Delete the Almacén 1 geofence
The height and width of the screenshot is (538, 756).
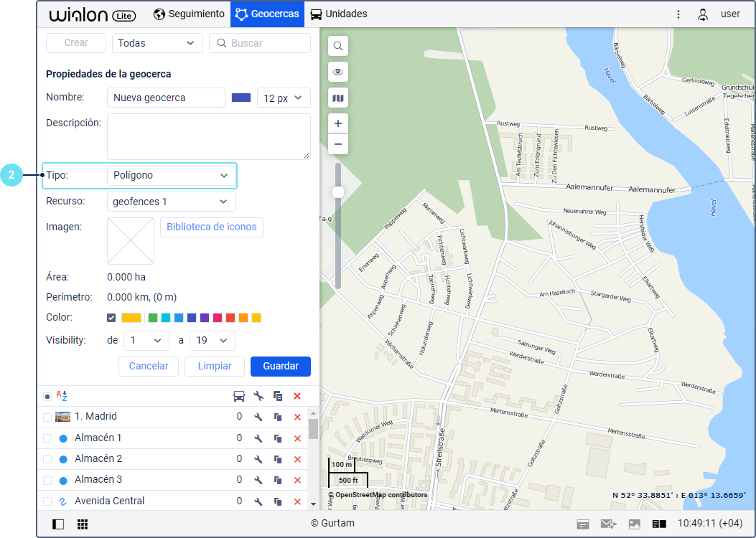[297, 438]
